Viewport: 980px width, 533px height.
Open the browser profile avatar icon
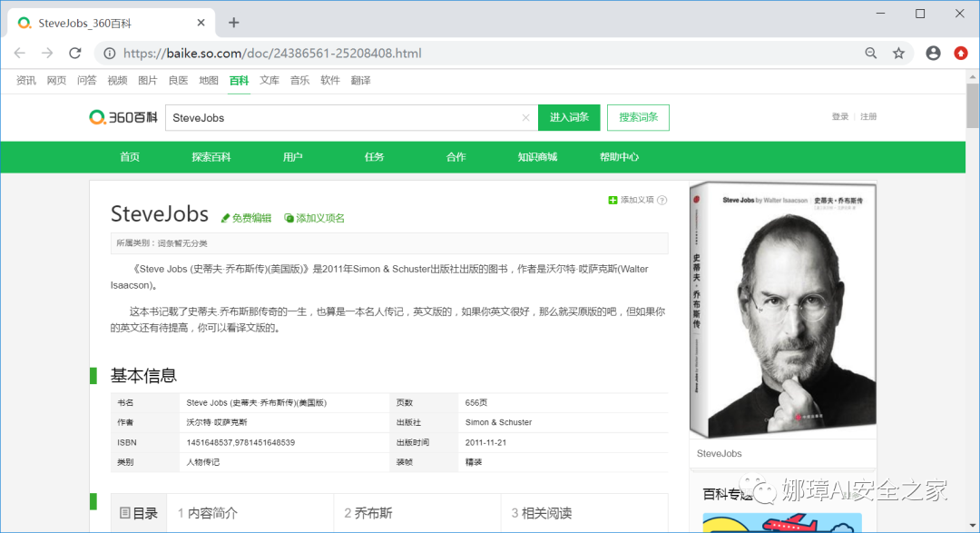[x=933, y=54]
